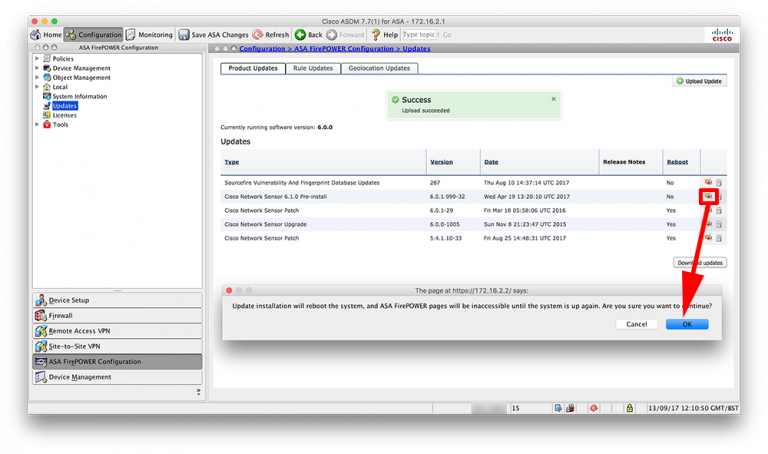Click the Updates breadcrumb link
This screenshot has width=768, height=454.
point(416,48)
